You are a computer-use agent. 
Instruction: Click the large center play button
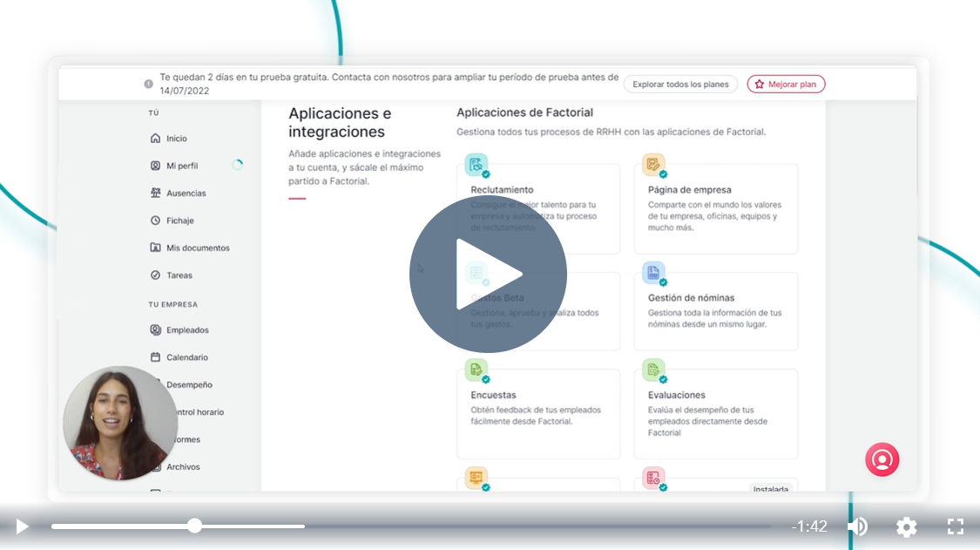click(x=488, y=274)
